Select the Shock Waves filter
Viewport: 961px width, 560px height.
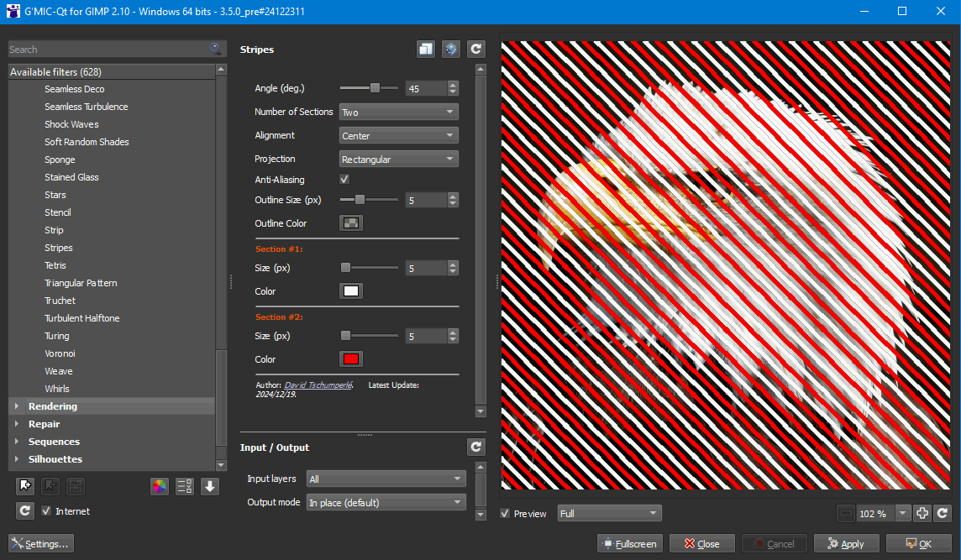point(71,124)
